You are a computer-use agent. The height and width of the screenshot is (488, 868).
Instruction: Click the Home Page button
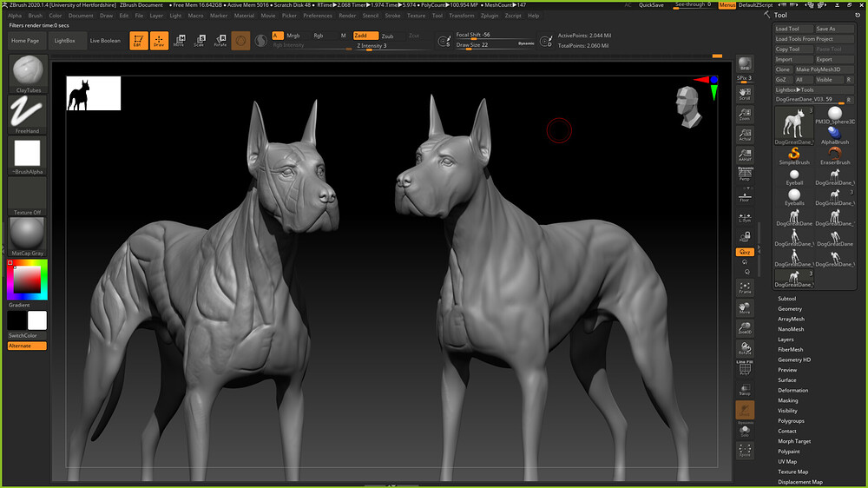click(25, 41)
